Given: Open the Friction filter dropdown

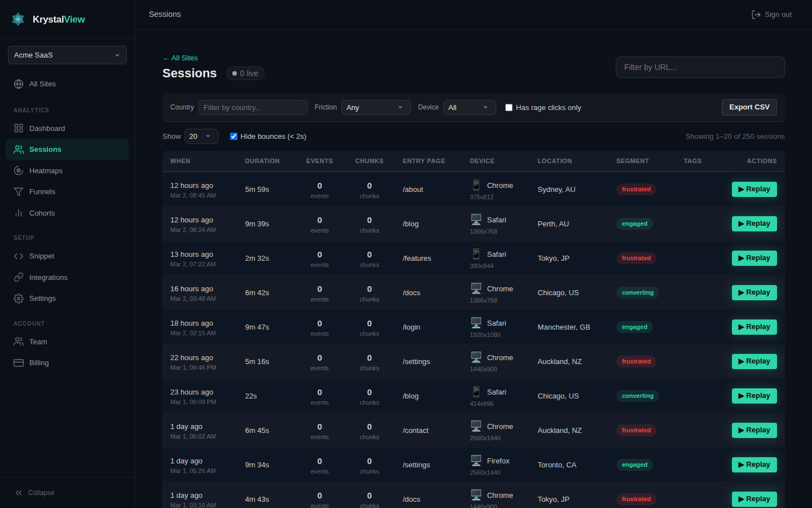Looking at the screenshot, I should (376, 107).
